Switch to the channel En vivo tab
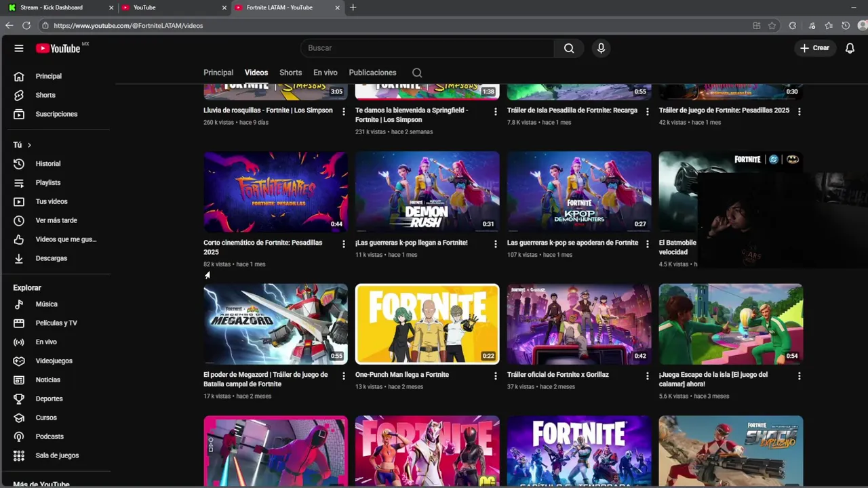Viewport: 868px width, 488px height. pyautogui.click(x=325, y=73)
